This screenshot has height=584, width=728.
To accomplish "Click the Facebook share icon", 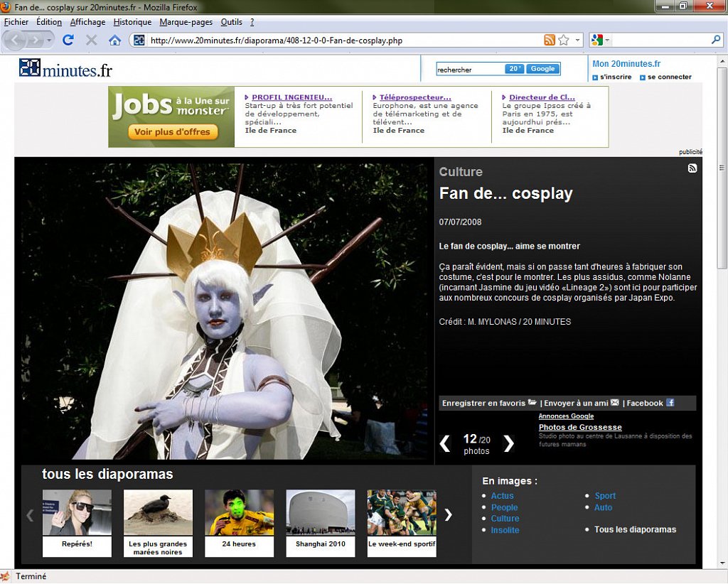I will (670, 403).
